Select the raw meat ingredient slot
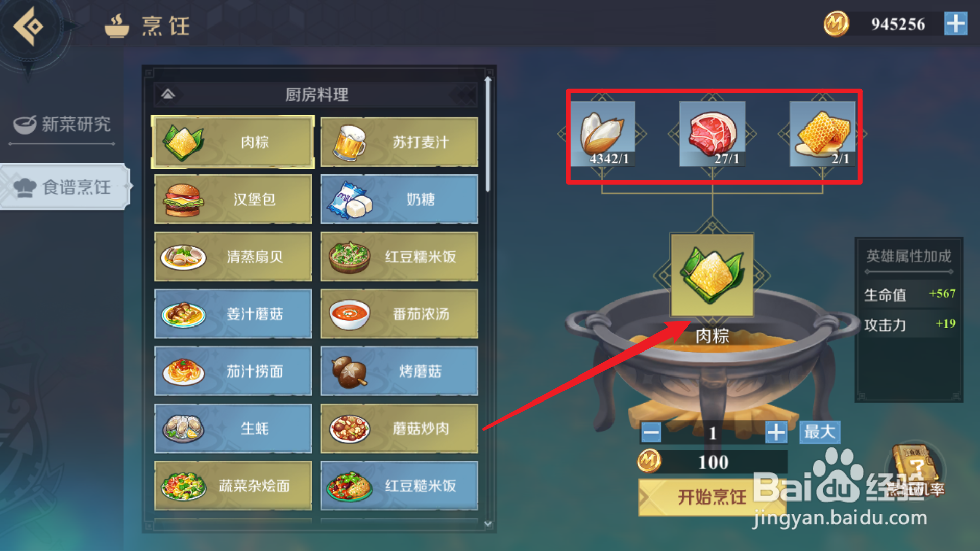Screen dimensions: 980x551 (713, 134)
